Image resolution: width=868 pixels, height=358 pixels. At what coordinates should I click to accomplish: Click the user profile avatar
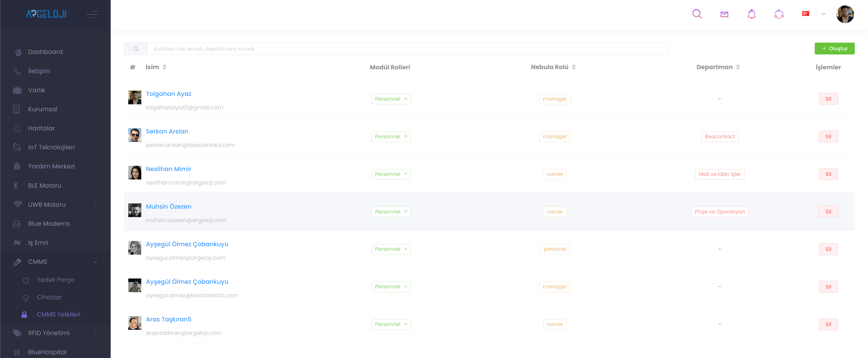point(845,14)
